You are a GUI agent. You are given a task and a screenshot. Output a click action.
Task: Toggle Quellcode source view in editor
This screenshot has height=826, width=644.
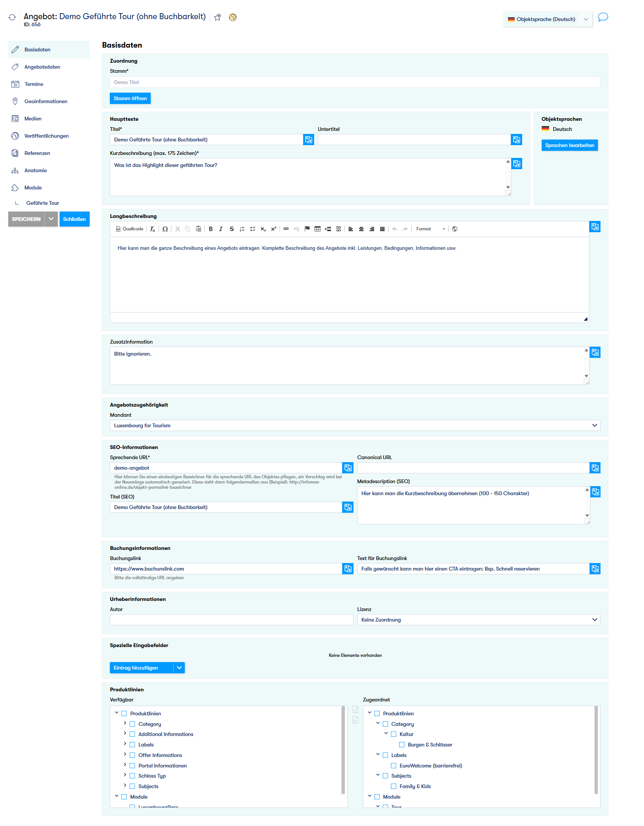click(130, 229)
